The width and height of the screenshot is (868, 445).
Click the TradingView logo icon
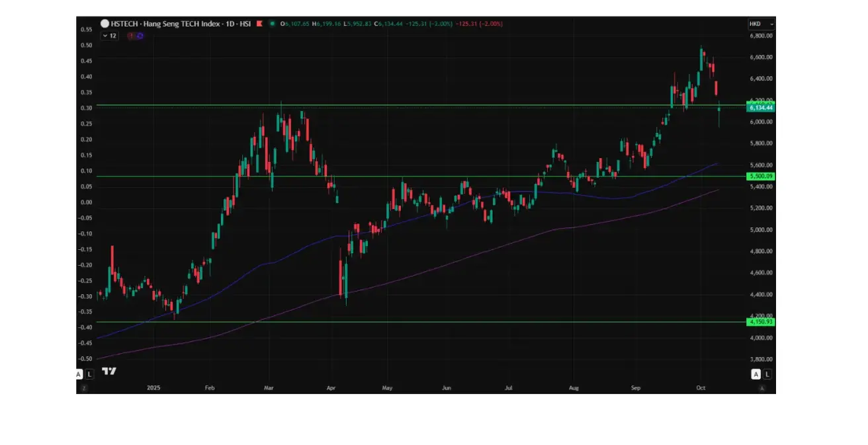(x=109, y=372)
